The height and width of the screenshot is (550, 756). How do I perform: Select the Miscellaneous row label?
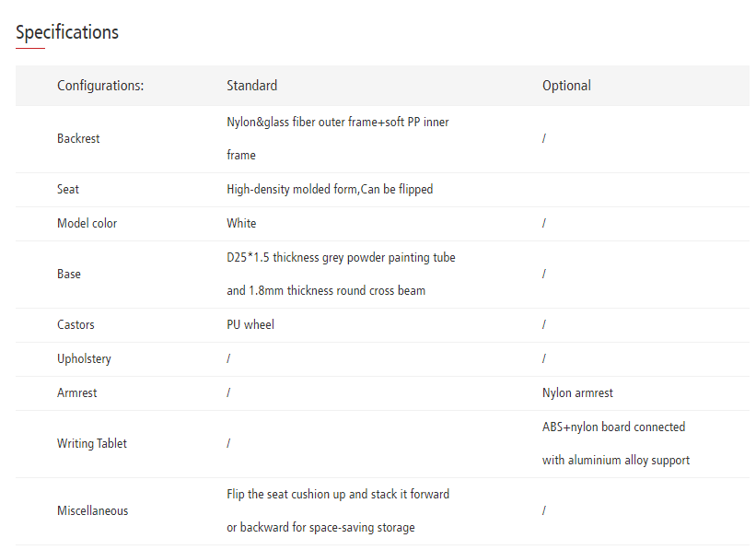coord(92,510)
